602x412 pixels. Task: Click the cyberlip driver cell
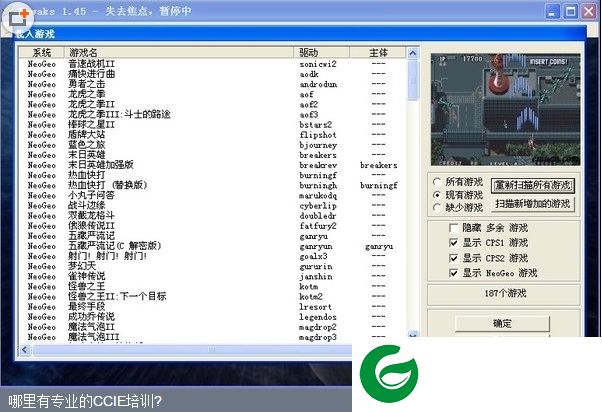318,206
